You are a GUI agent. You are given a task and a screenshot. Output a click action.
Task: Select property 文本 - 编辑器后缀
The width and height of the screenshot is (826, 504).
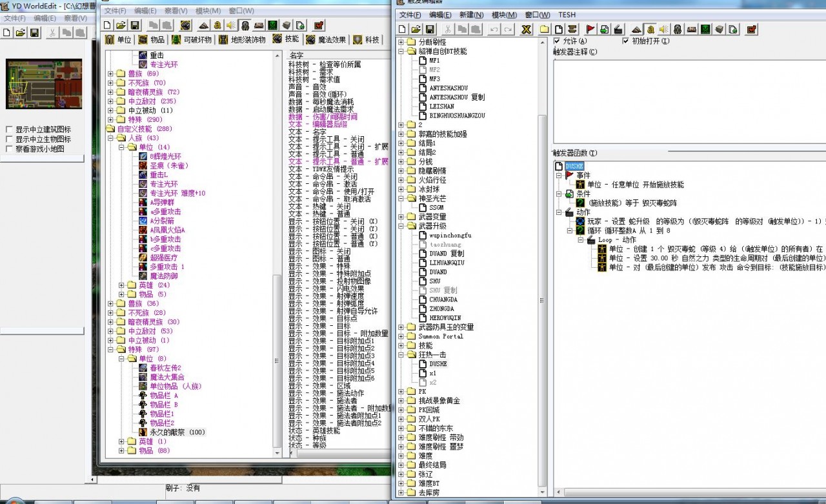click(317, 125)
